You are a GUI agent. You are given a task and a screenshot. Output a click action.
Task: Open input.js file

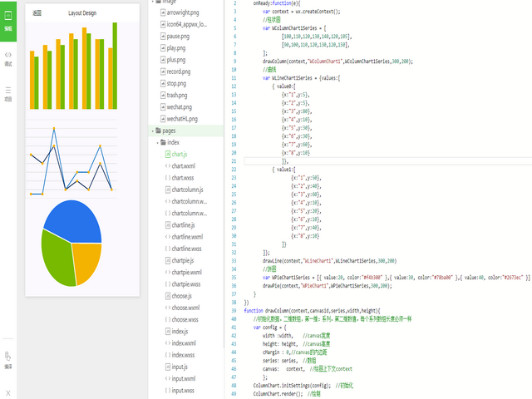pos(176,367)
